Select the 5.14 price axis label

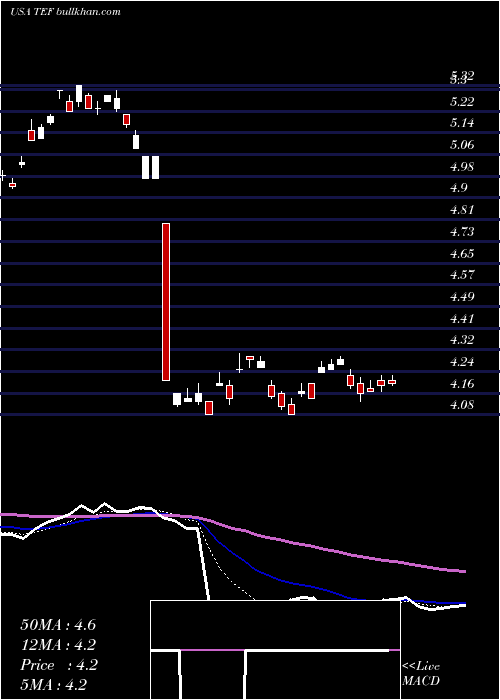[x=462, y=123]
